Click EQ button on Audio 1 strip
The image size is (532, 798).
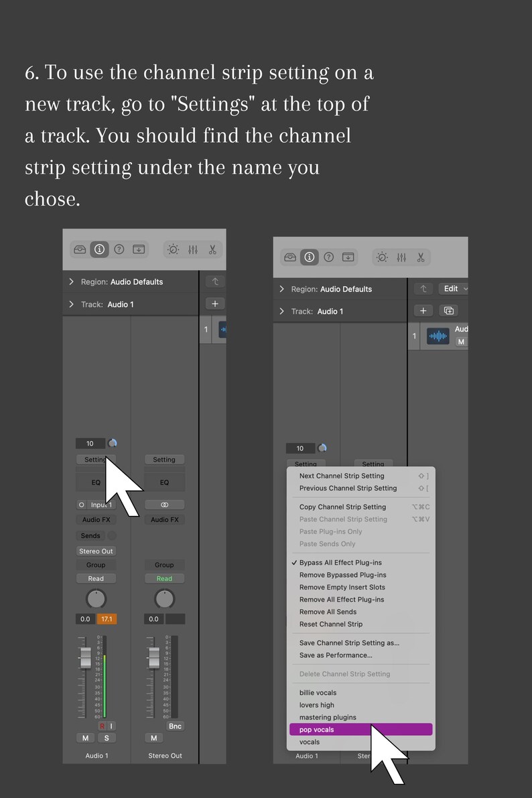tap(96, 482)
